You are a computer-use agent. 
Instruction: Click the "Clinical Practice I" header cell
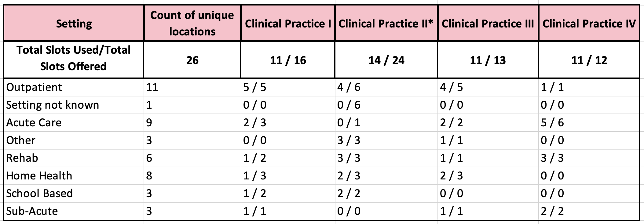(288, 23)
